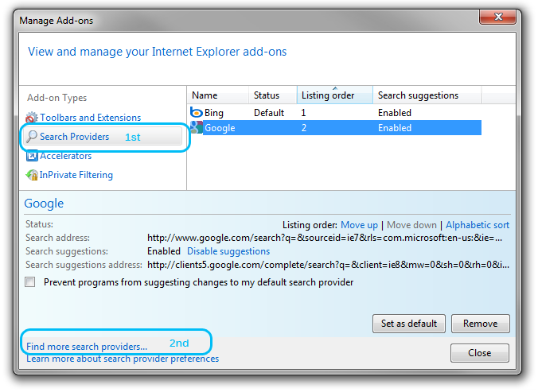This screenshot has width=538, height=392.
Task: Move Google up in listing order
Action: pyautogui.click(x=359, y=225)
